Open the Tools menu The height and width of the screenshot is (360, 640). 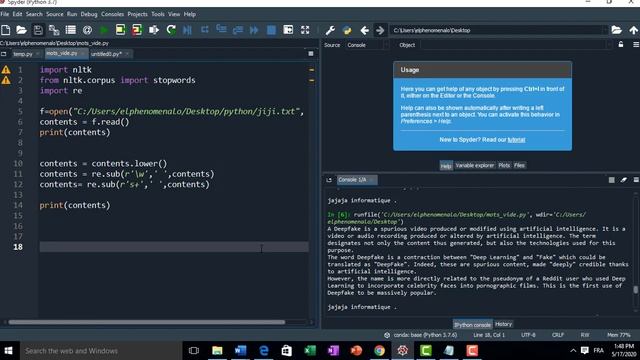[x=158, y=14]
